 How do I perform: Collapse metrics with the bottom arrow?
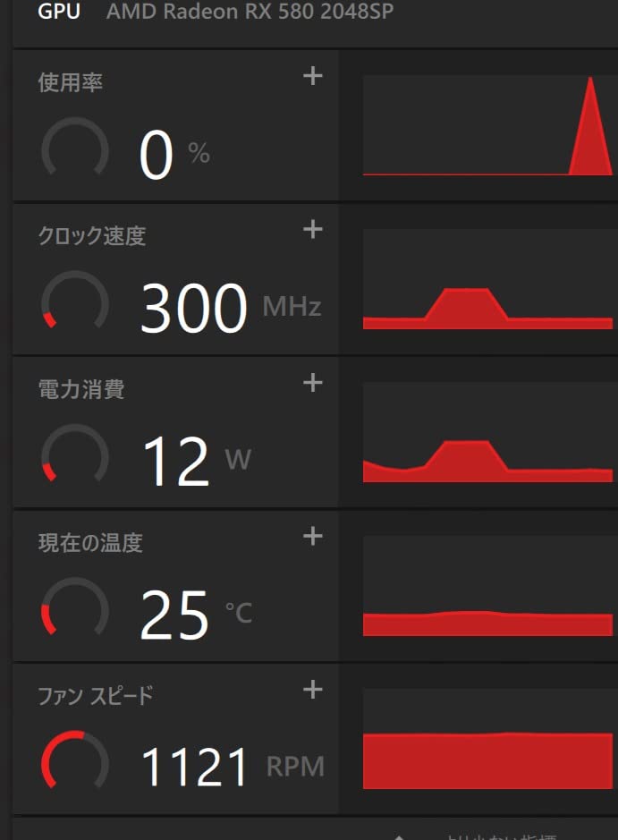400,836
